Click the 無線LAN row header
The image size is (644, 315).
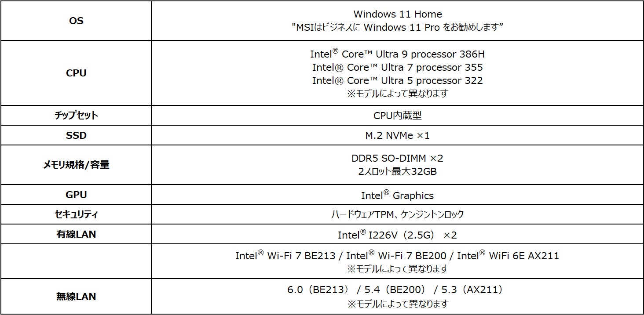coord(76,297)
